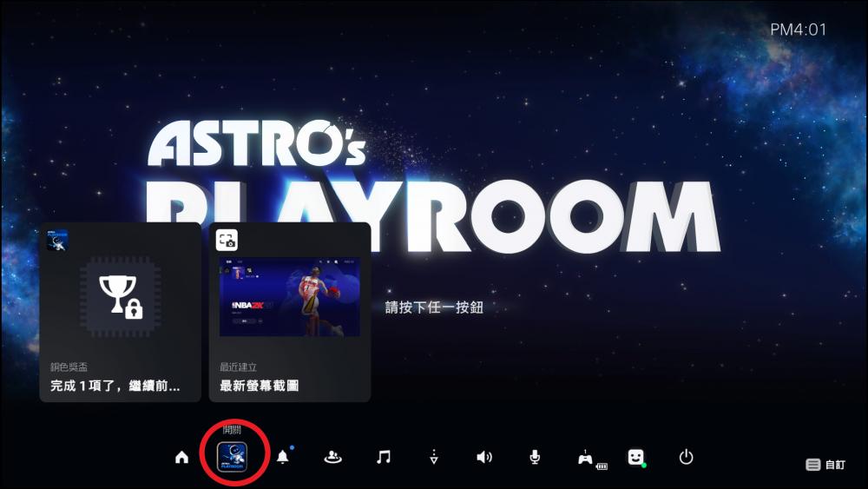Open the latest screenshot card 最新螢幕截圖
Screen dimensions: 868x489
[x=290, y=313]
